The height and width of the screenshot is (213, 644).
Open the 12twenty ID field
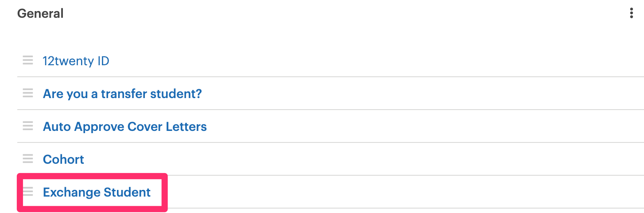click(x=76, y=61)
